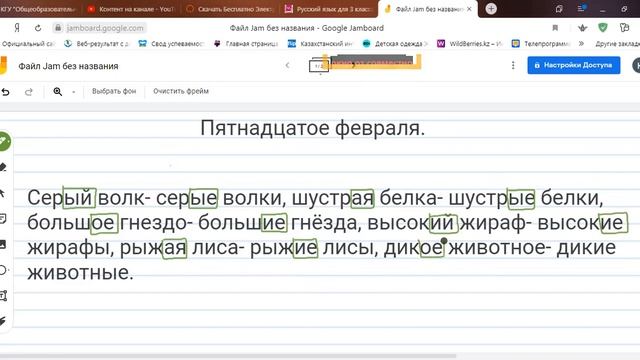Click Очистить фрейм to clear frame
Image resolution: width=640 pixels, height=360 pixels.
181,91
